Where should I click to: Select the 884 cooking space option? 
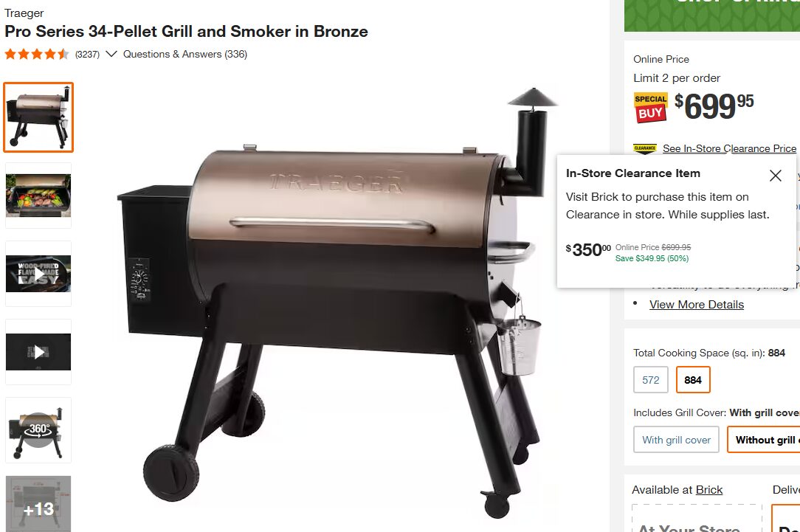[x=693, y=380]
